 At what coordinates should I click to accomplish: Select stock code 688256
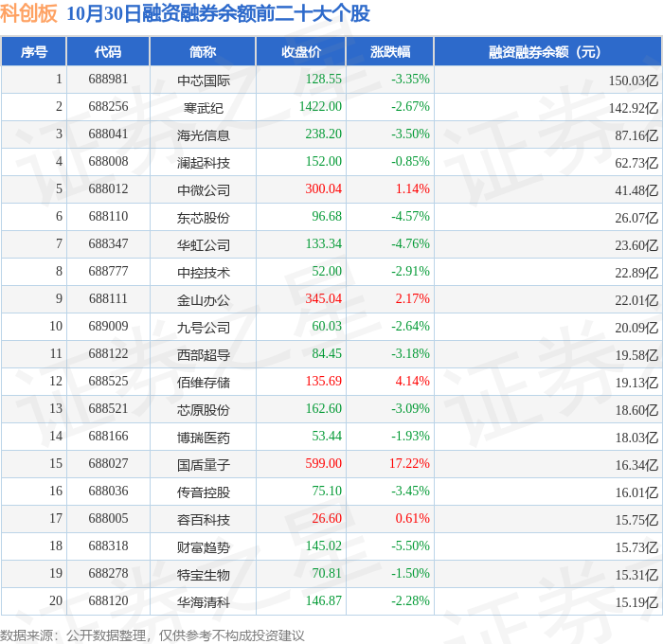[108, 107]
